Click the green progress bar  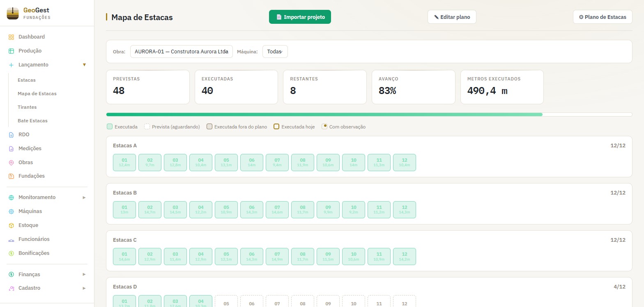pyautogui.click(x=324, y=115)
